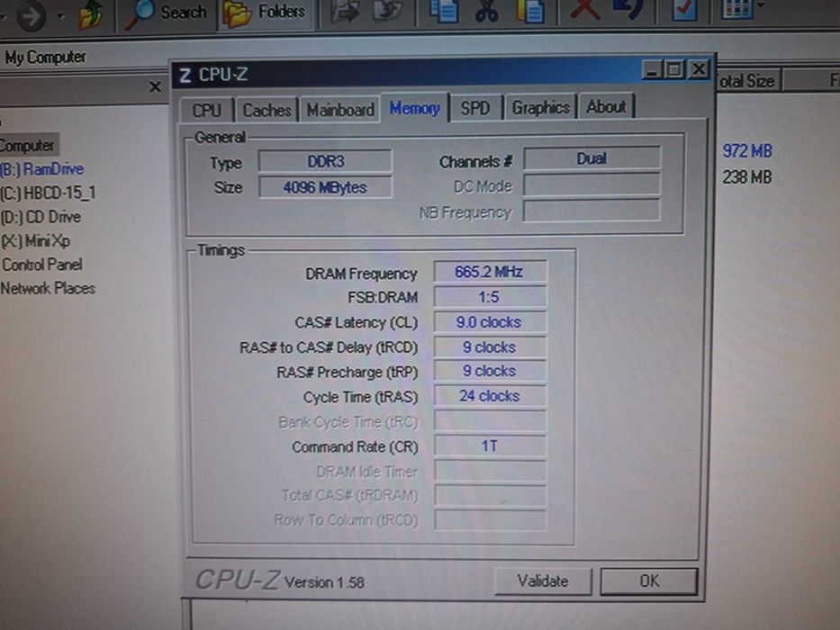Click the 238 MB total size value
This screenshot has height=630, width=840.
click(748, 176)
